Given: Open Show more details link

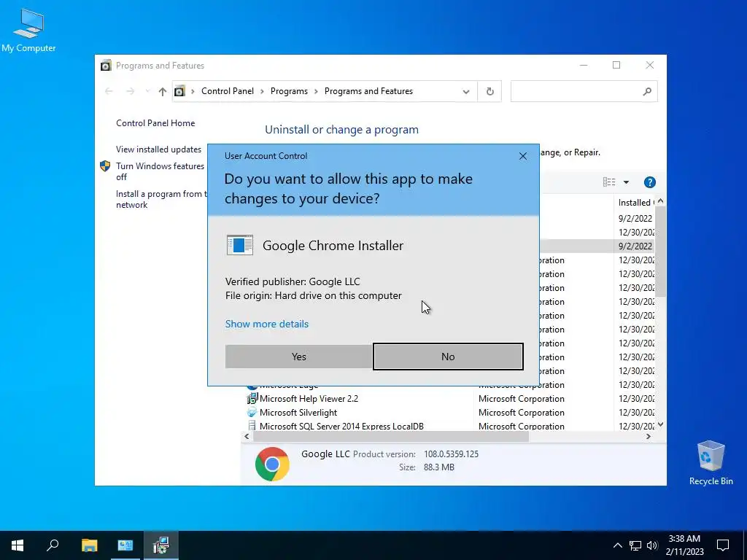Looking at the screenshot, I should tap(267, 324).
